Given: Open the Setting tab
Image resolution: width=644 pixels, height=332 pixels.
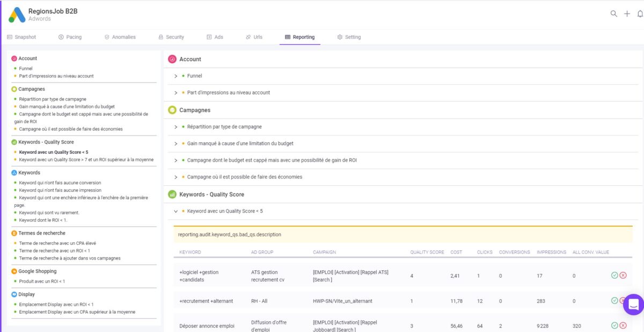Looking at the screenshot, I should 349,37.
